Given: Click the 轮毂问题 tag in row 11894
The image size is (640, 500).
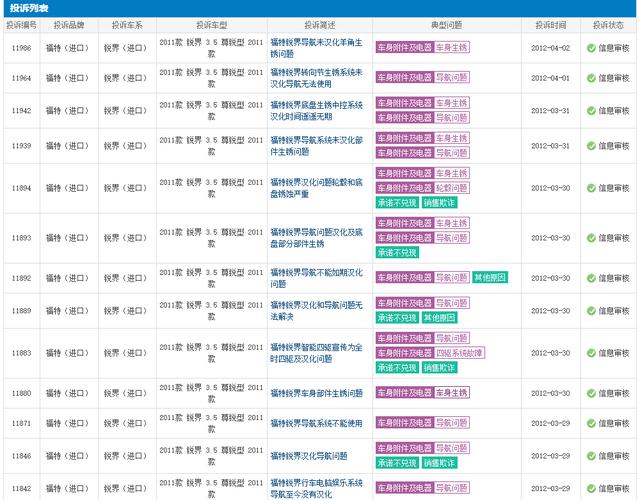Looking at the screenshot, I should [x=451, y=188].
